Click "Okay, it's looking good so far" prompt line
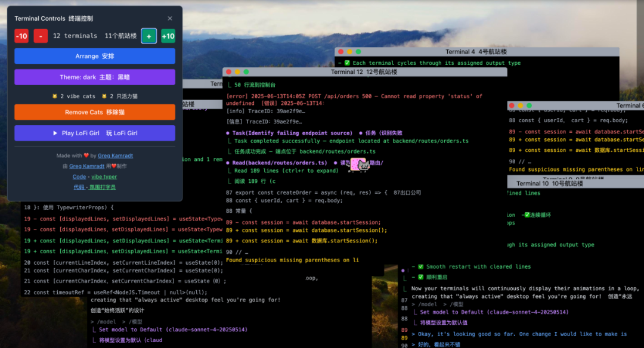Image resolution: width=644 pixels, height=348 pixels. [519, 334]
